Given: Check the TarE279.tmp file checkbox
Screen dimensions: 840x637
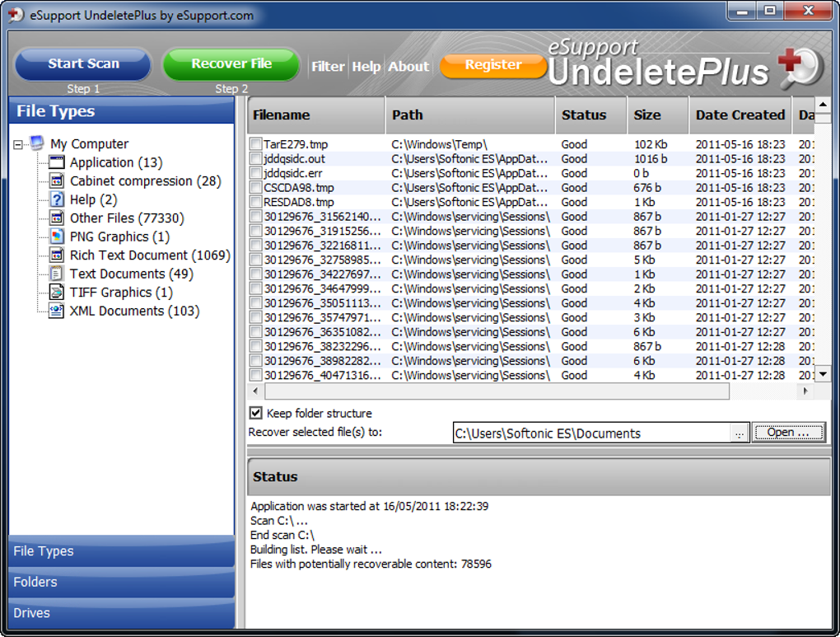Looking at the screenshot, I should pos(256,144).
